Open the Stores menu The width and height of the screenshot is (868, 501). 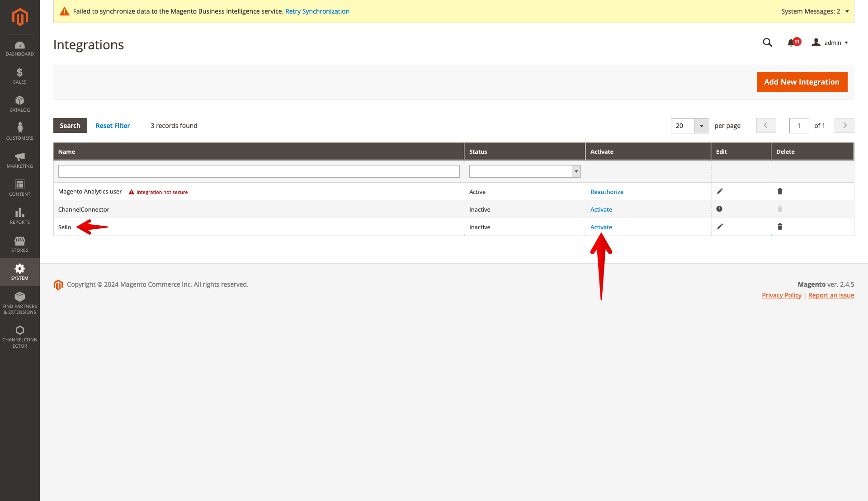(20, 245)
